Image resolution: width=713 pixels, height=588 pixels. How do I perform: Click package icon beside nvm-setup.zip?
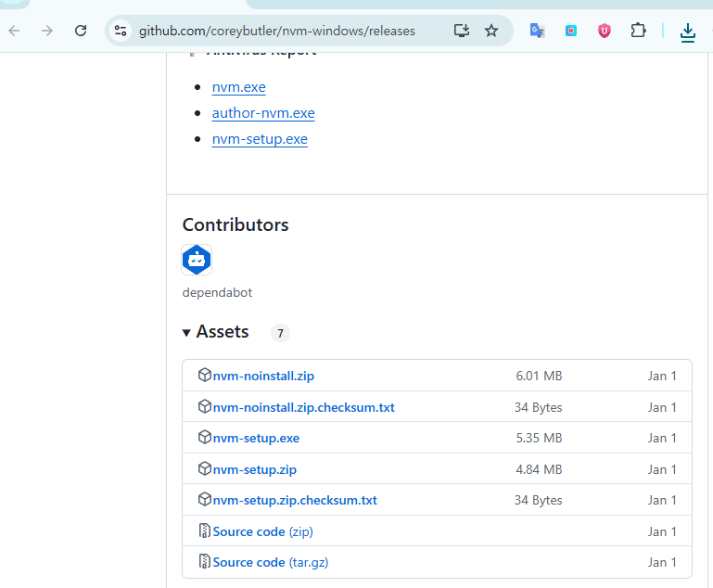click(x=205, y=468)
